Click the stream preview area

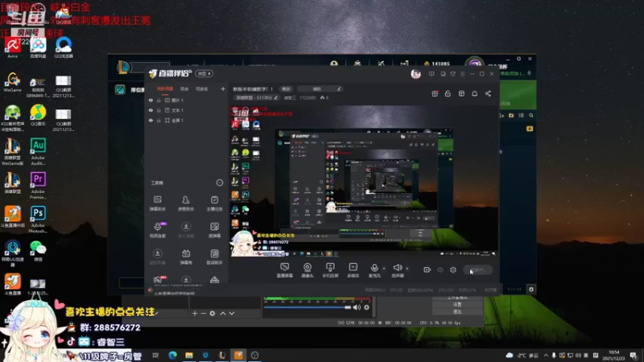point(365,180)
